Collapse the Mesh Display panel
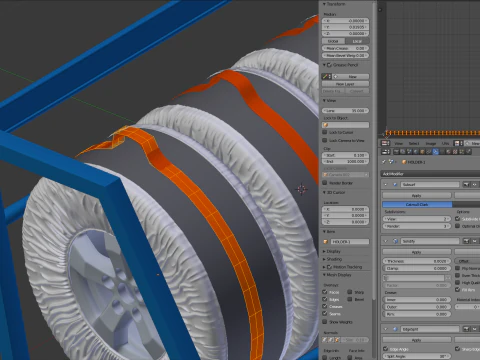 pyautogui.click(x=324, y=275)
